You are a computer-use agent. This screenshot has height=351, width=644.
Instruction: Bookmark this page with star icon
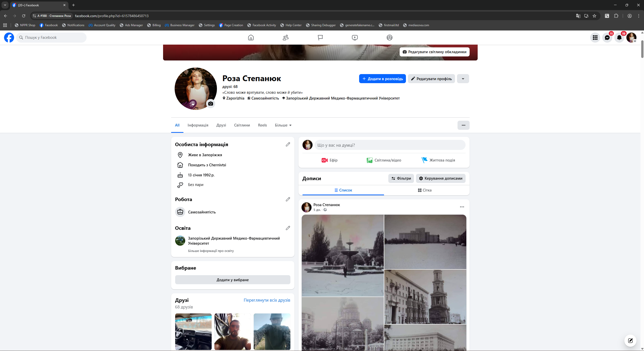coord(594,16)
